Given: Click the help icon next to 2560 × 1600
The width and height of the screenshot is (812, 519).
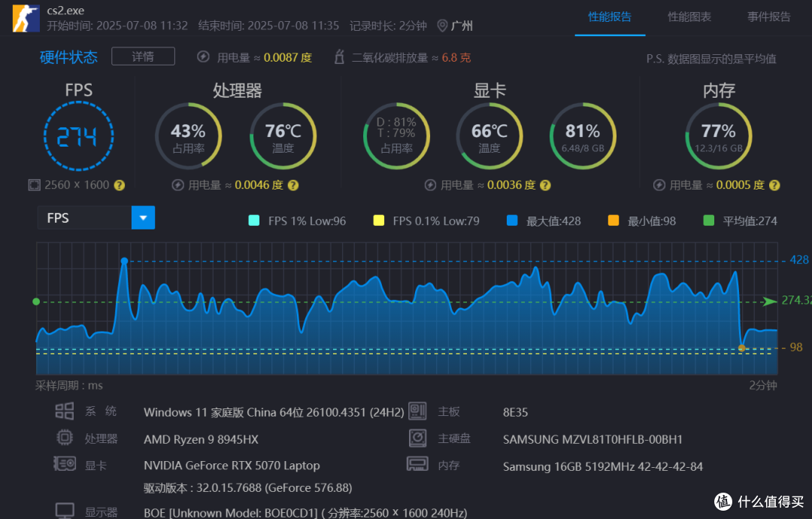Looking at the screenshot, I should point(119,185).
